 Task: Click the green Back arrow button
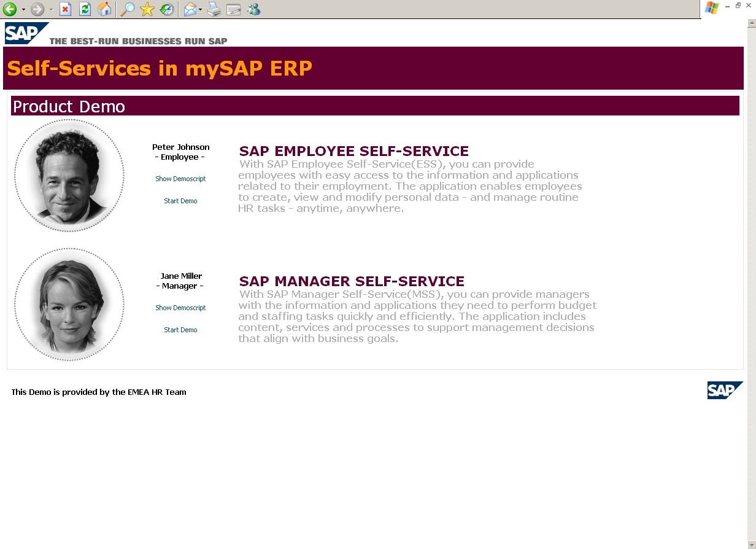9,9
